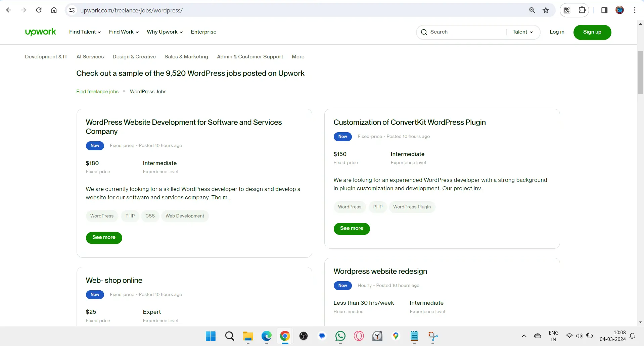Image resolution: width=644 pixels, height=346 pixels.
Task: Open the volume control in system tray
Action: click(579, 336)
